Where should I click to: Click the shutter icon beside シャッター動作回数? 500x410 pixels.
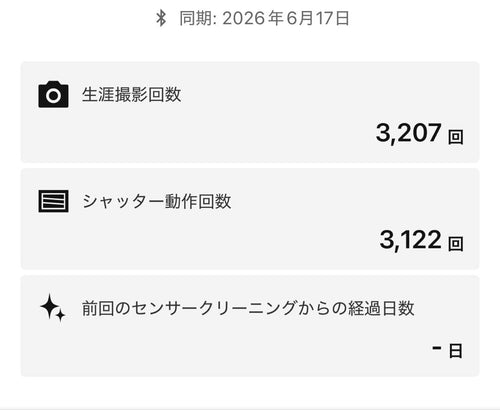tap(53, 201)
